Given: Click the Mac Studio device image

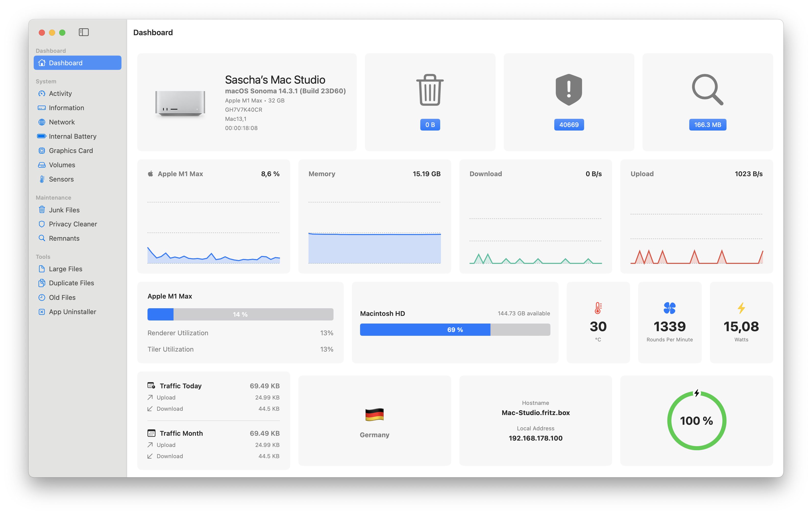Looking at the screenshot, I should 180,104.
